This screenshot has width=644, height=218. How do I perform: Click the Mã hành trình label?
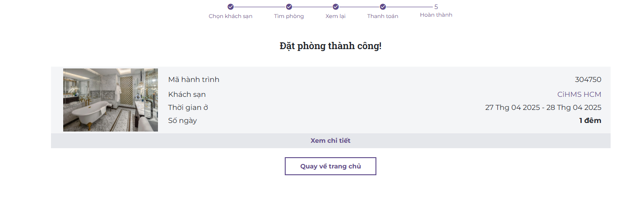coord(194,80)
